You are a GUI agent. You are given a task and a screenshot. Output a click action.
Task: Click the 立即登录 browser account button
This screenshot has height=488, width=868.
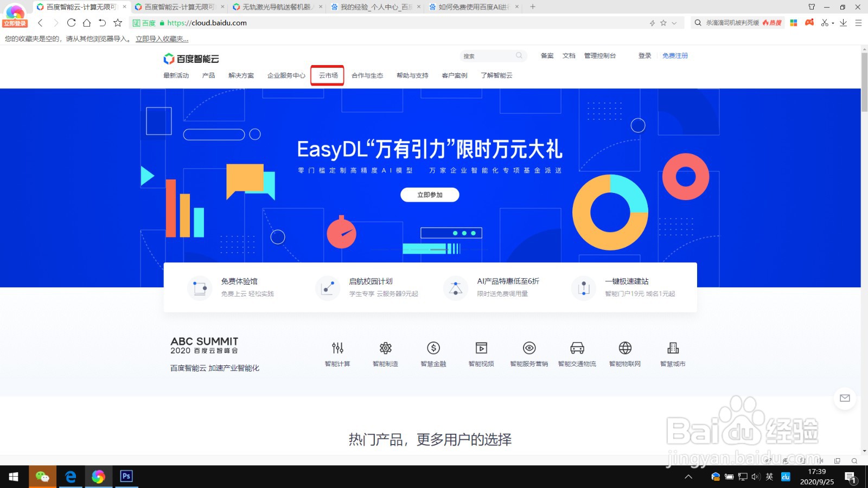click(15, 23)
